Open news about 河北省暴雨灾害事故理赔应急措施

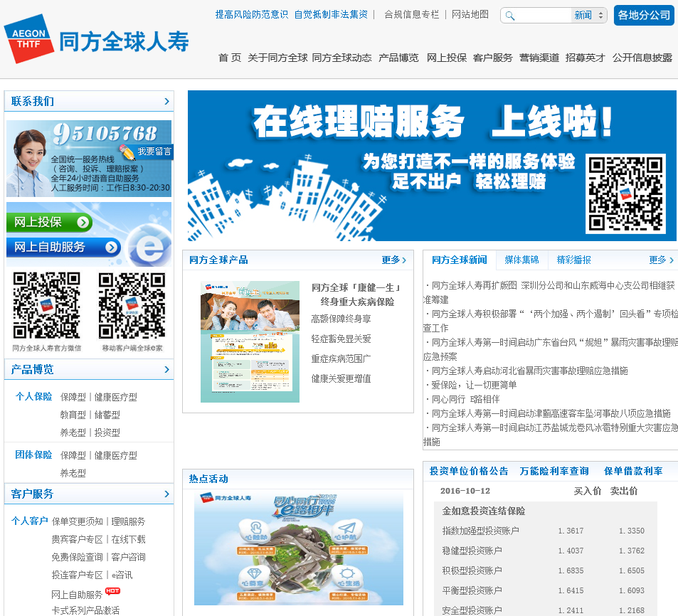click(x=530, y=371)
